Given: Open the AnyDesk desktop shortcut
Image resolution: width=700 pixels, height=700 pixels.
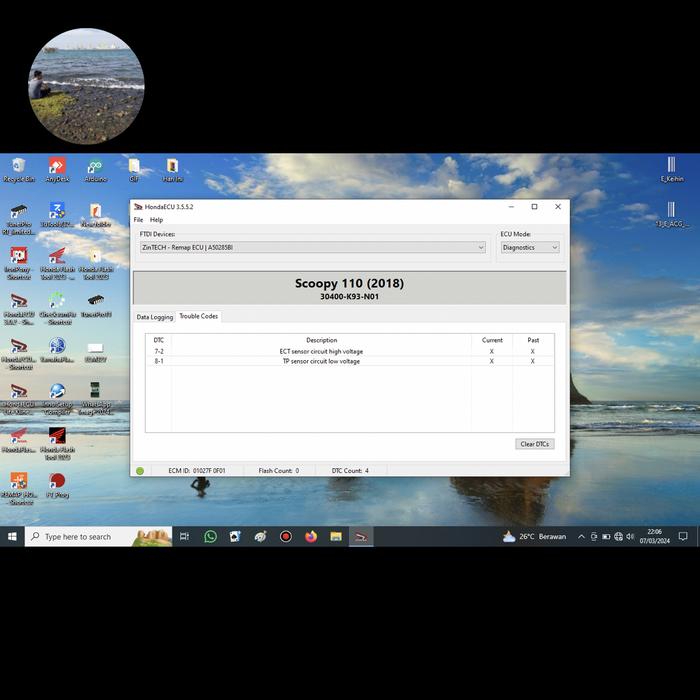Looking at the screenshot, I should point(56,168).
